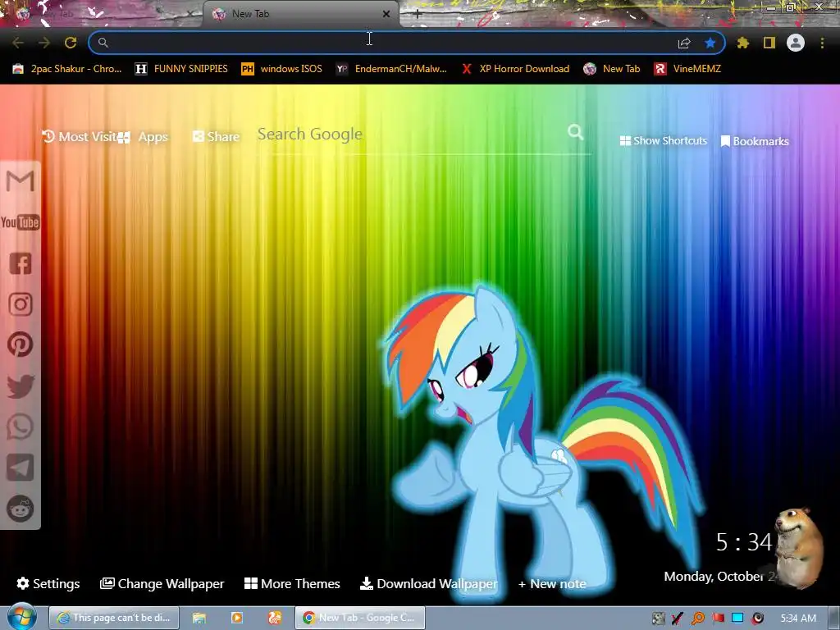Open the WhatsApp sidebar icon

click(x=21, y=427)
